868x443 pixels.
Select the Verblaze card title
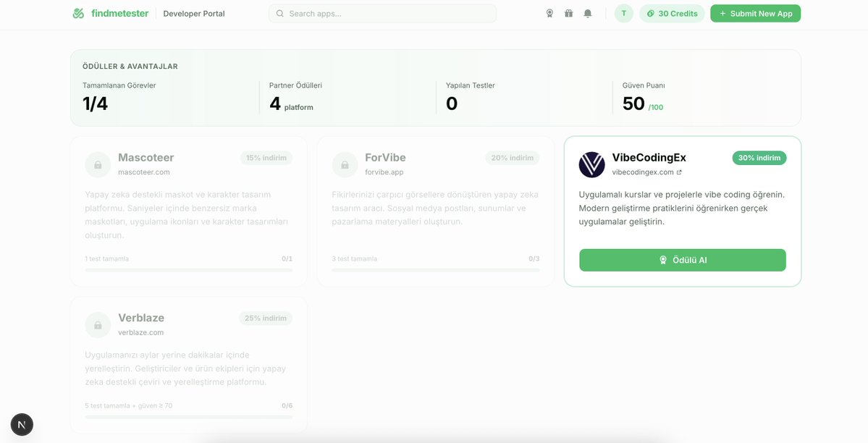click(141, 318)
